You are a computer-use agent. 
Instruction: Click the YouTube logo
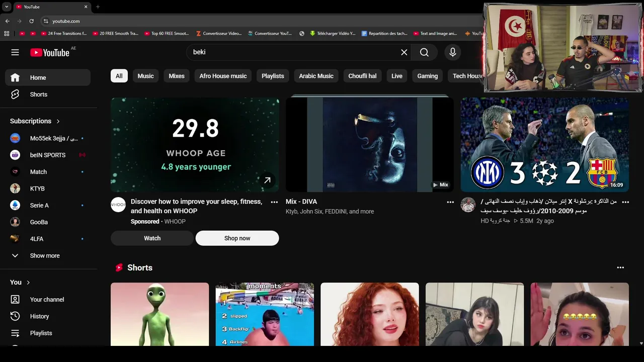(49, 52)
